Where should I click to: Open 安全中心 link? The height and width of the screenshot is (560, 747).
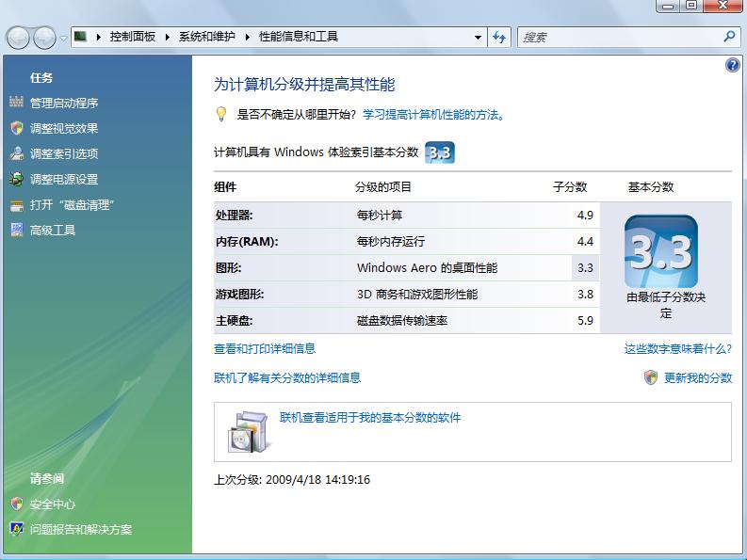click(x=53, y=504)
